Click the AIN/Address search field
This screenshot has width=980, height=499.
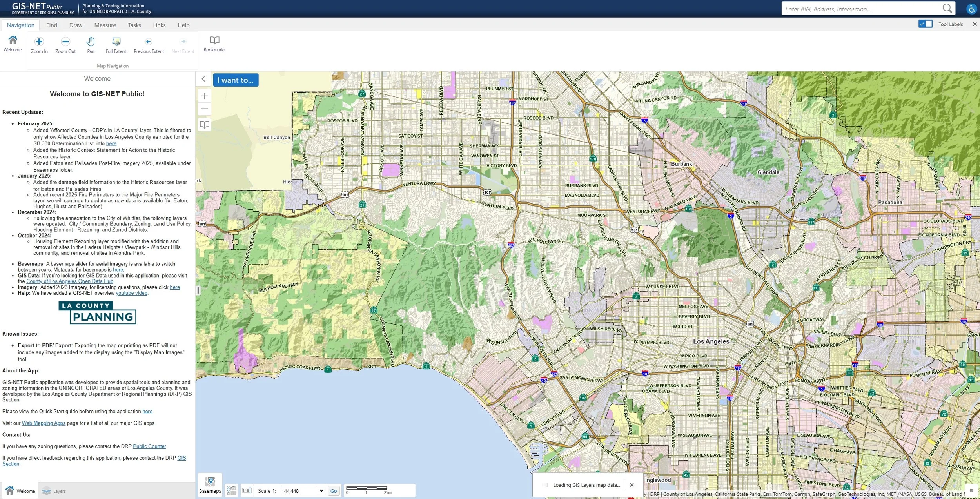(x=862, y=9)
